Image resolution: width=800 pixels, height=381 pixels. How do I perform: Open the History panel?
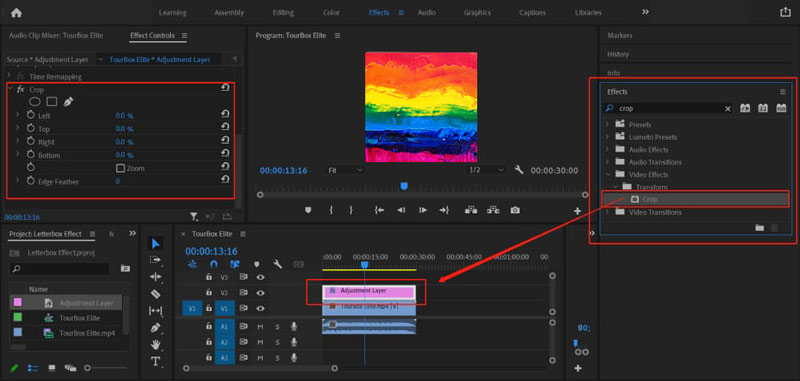click(x=618, y=54)
